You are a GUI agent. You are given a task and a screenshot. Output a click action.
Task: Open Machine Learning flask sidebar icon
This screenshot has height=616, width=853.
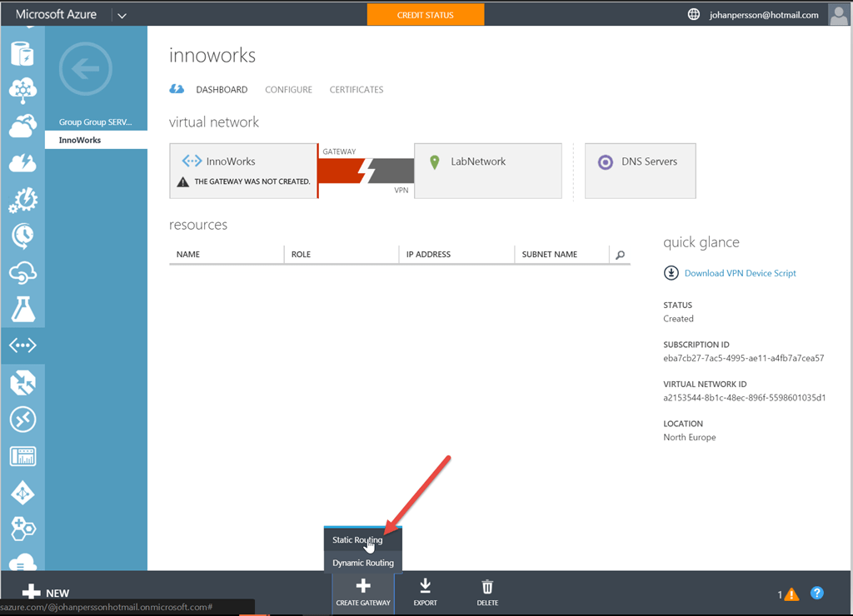coord(22,309)
